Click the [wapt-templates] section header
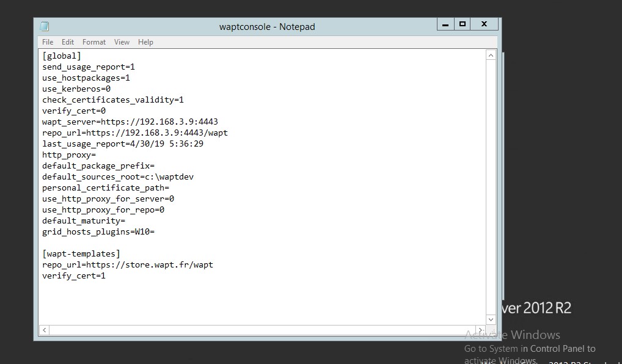622x364 pixels. [x=81, y=253]
